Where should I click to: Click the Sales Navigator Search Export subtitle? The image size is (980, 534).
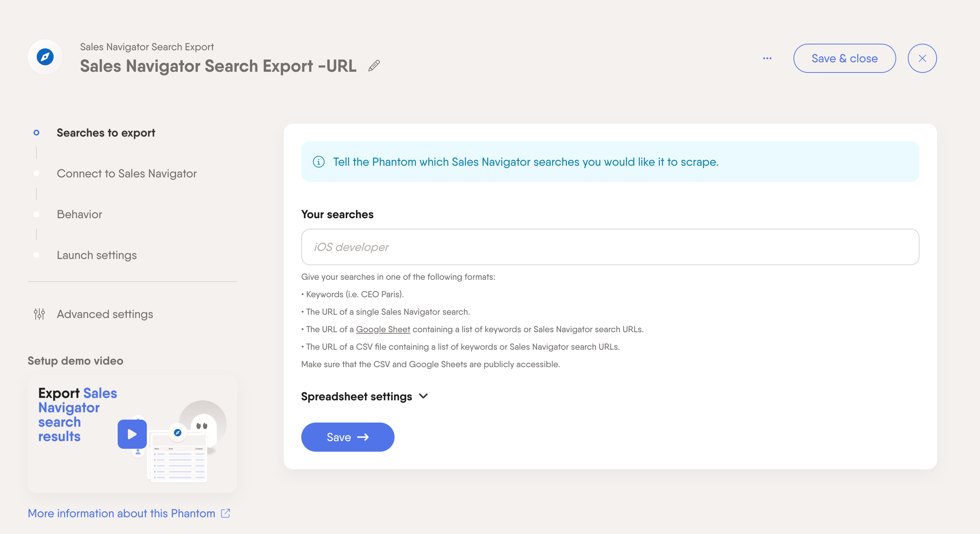tap(147, 47)
